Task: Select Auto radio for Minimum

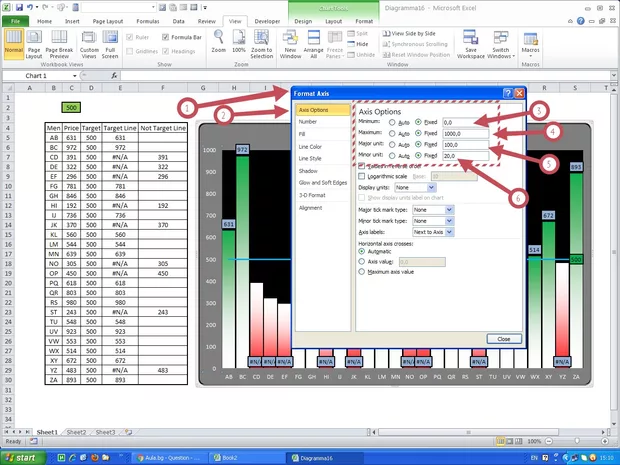Action: (394, 121)
